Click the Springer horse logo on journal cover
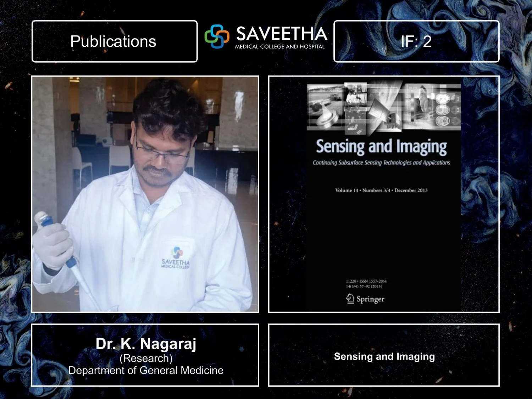The height and width of the screenshot is (399, 532). click(x=350, y=299)
